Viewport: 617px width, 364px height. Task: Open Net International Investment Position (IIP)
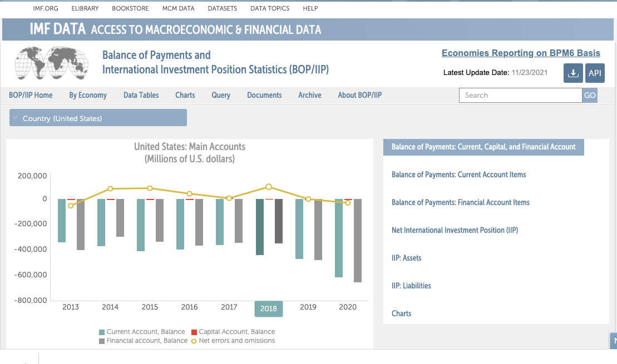(x=455, y=231)
